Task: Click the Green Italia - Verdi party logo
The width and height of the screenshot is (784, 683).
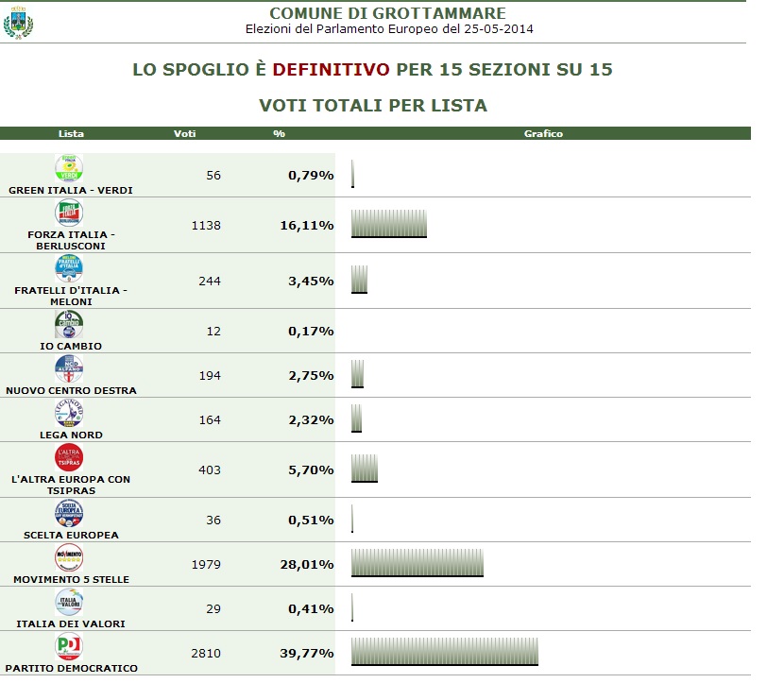Action: point(69,168)
